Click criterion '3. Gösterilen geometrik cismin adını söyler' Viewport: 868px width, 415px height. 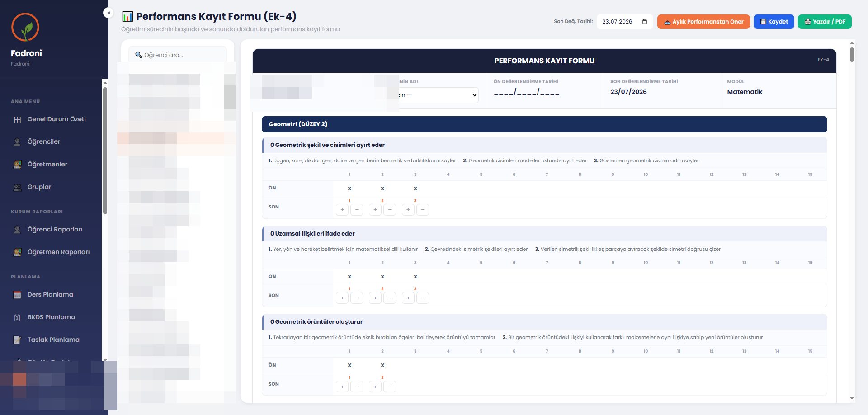click(x=646, y=160)
